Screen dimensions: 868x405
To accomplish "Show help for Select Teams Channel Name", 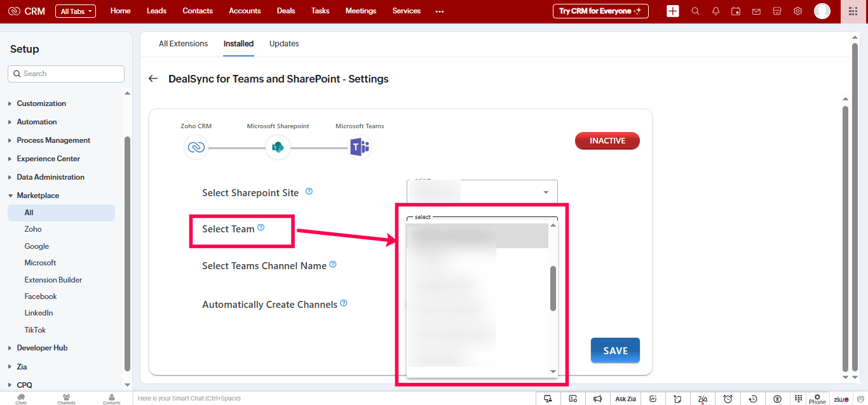I will pos(333,265).
